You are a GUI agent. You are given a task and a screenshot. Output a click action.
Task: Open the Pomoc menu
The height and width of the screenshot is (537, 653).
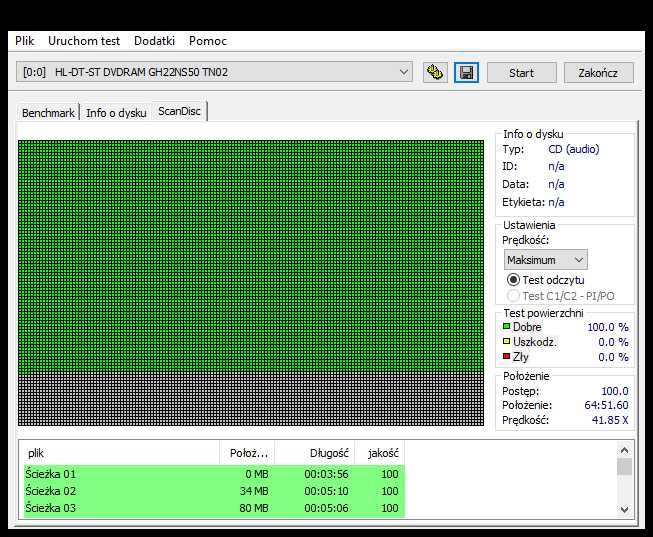208,41
